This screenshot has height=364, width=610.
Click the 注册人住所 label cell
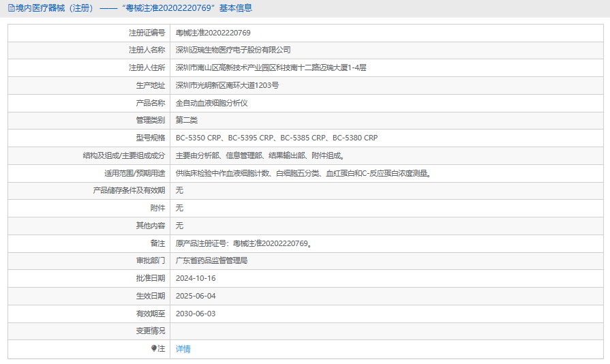tap(89, 67)
